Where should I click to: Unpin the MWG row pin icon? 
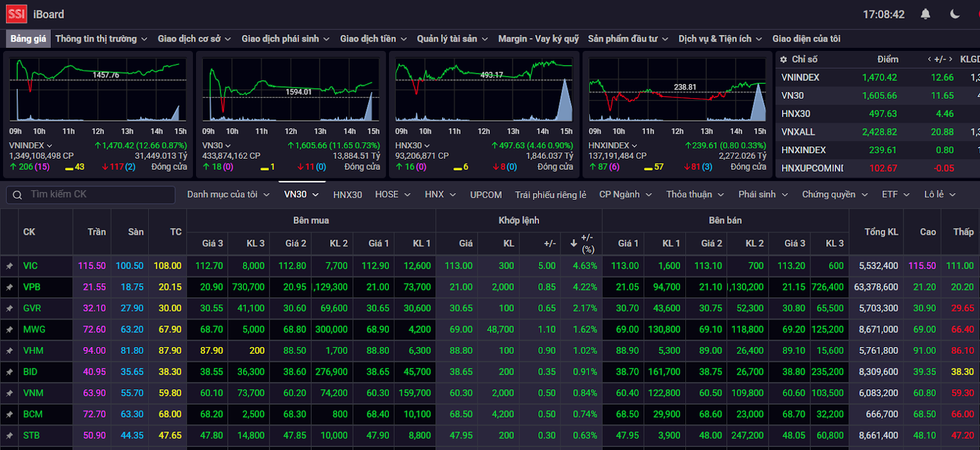tap(9, 330)
